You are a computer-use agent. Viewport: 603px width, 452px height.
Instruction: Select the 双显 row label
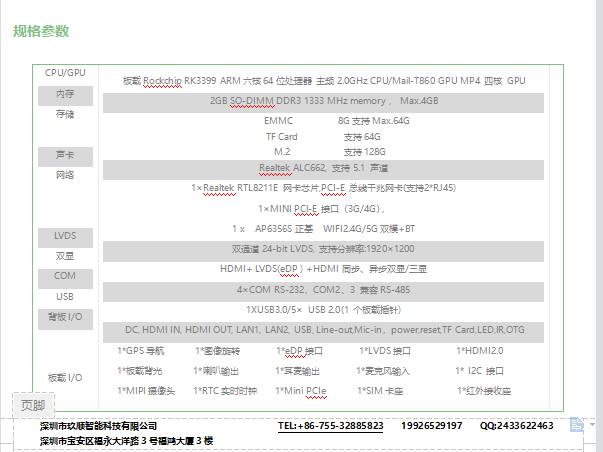pos(65,256)
